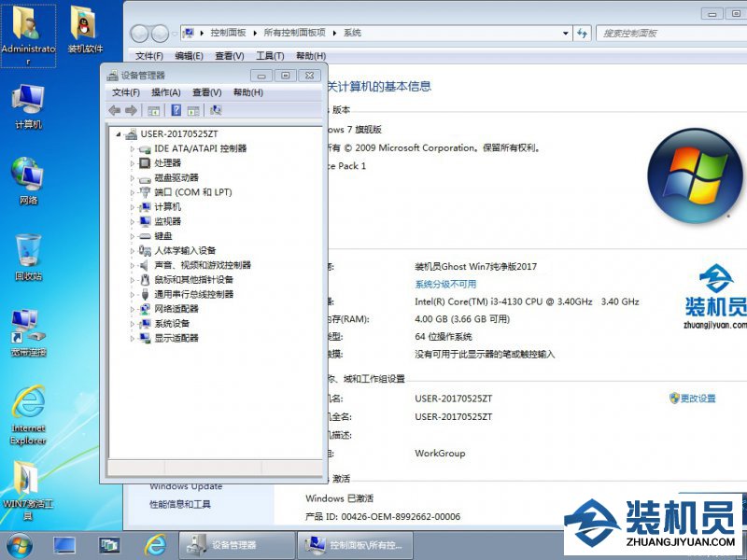Select the 计算机 desktop icon
The height and width of the screenshot is (560, 747).
[x=28, y=106]
